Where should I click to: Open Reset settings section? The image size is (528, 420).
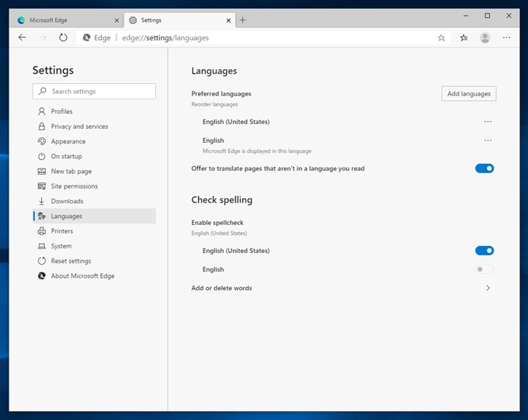click(x=94, y=261)
